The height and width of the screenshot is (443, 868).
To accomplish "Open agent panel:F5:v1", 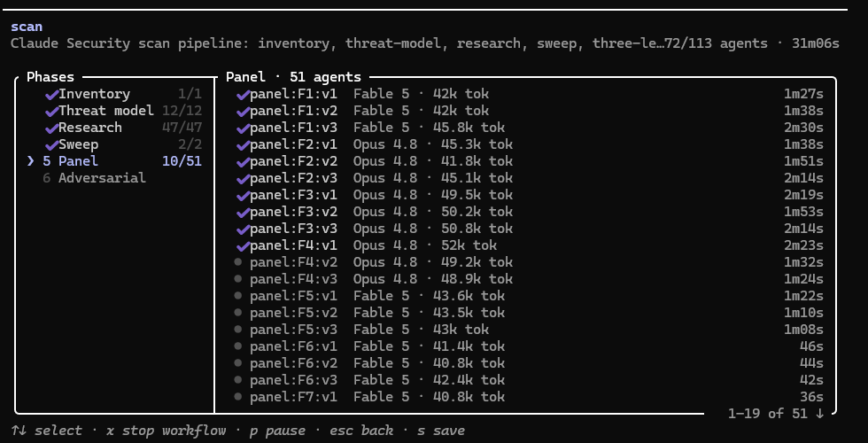I will [530, 296].
